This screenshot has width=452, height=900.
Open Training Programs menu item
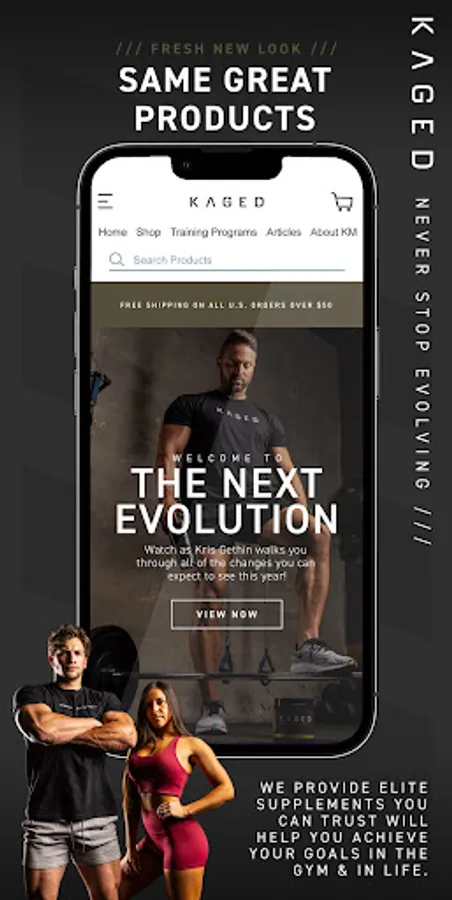(x=214, y=232)
